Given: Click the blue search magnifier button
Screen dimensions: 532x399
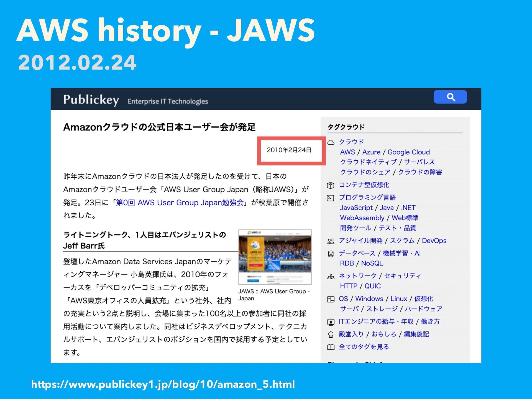Looking at the screenshot, I should pos(450,97).
